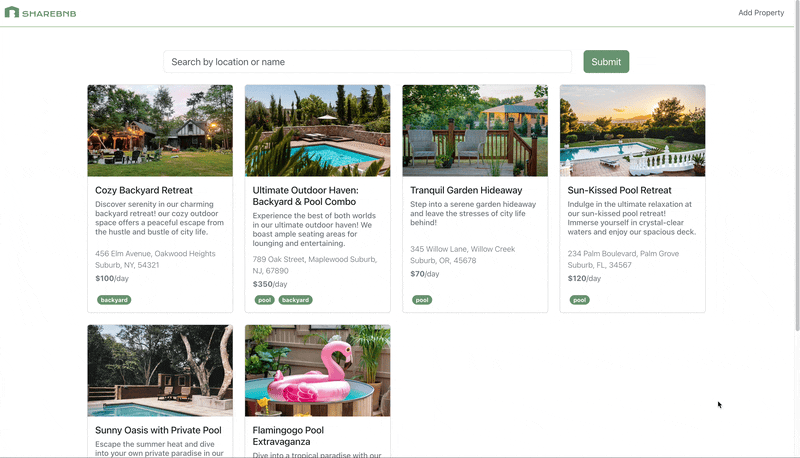Select the Sun-Kissed Pool Retreat title
800x458 pixels.
tap(620, 190)
